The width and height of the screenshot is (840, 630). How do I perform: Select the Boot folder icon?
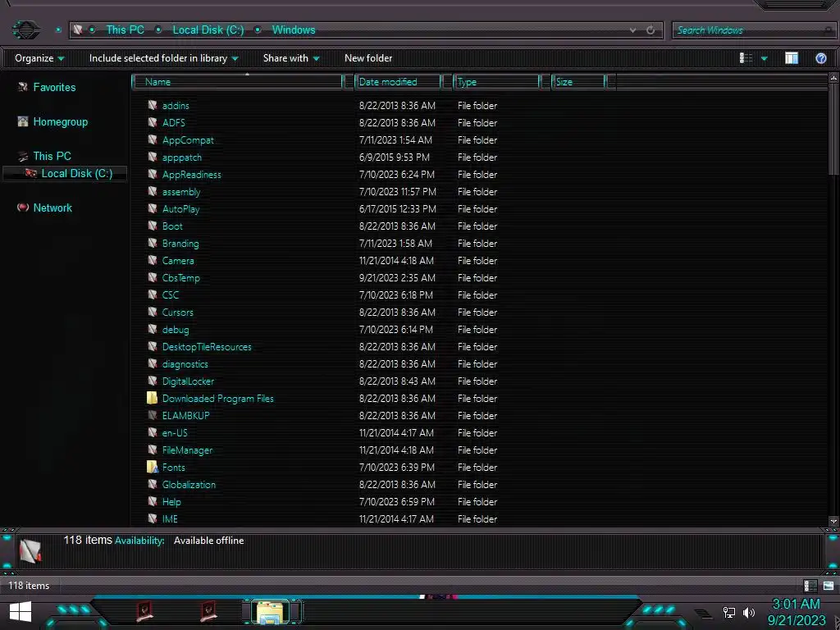[x=152, y=226]
